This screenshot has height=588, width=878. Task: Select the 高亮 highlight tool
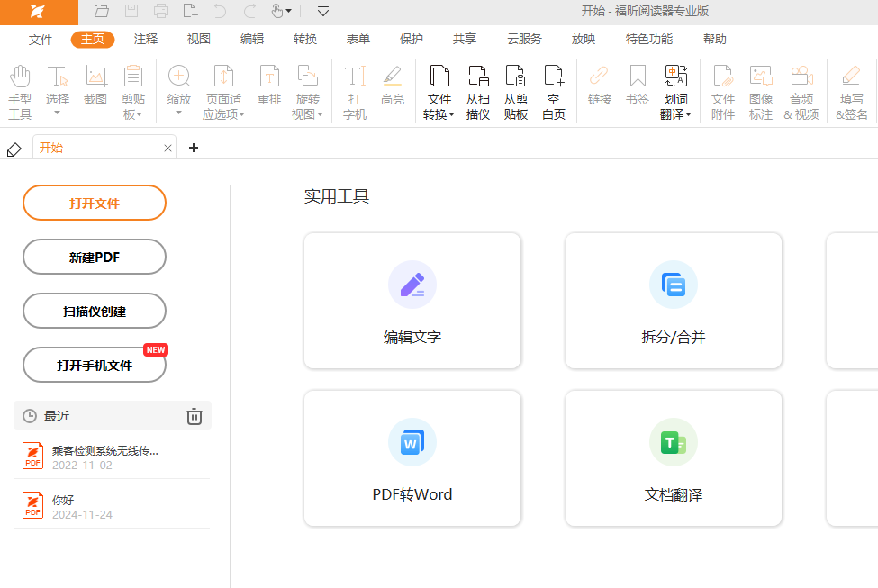pyautogui.click(x=392, y=86)
